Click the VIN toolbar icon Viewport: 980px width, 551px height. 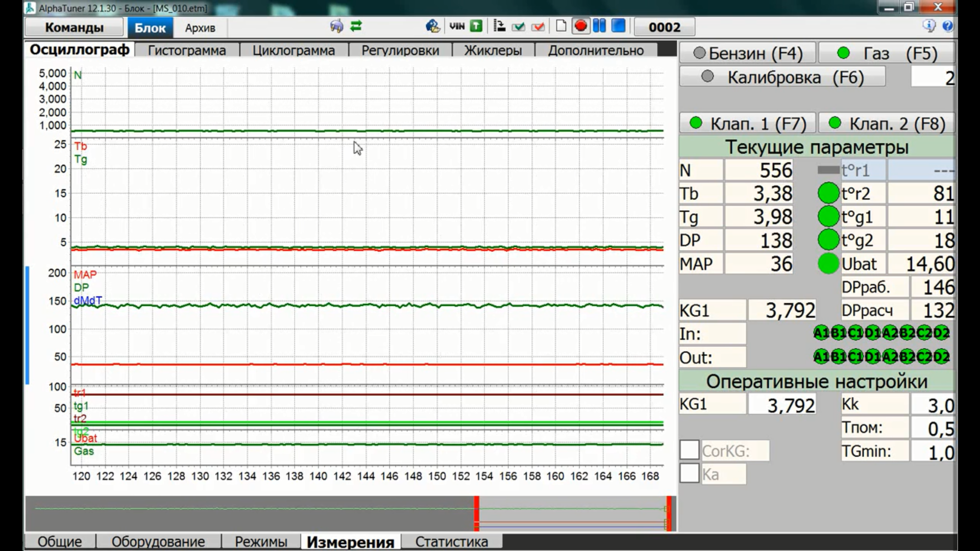[457, 26]
